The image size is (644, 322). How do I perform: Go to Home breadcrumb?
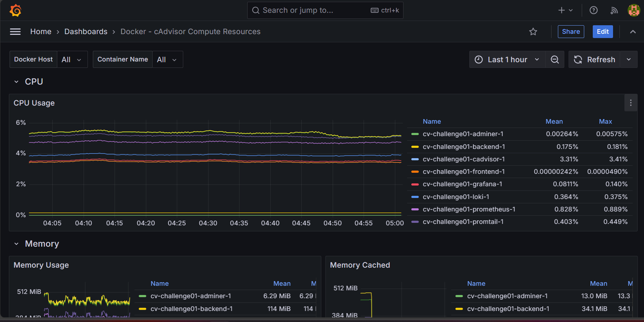pyautogui.click(x=41, y=32)
